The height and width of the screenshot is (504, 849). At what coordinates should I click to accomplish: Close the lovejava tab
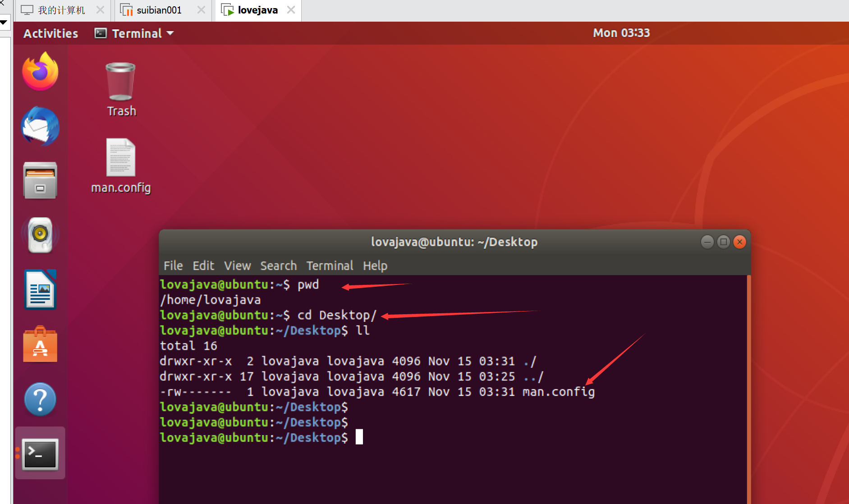[x=291, y=10]
